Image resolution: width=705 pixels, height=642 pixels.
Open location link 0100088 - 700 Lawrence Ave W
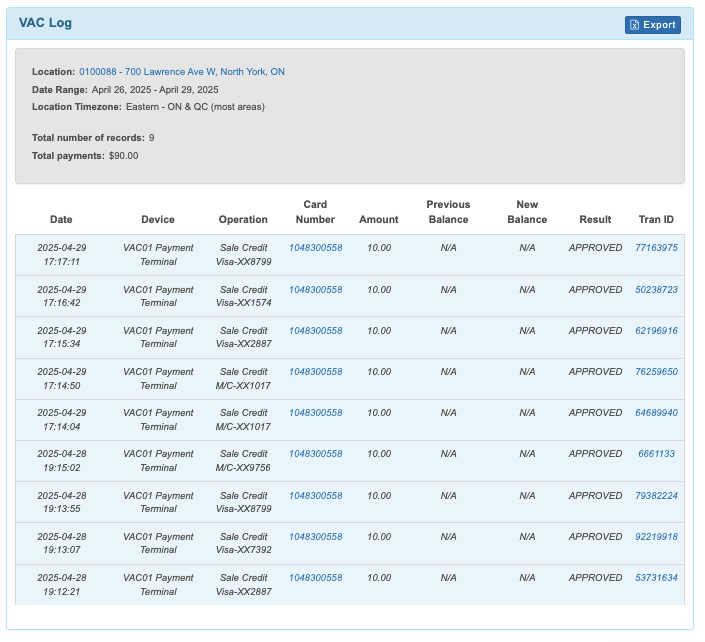pos(182,72)
